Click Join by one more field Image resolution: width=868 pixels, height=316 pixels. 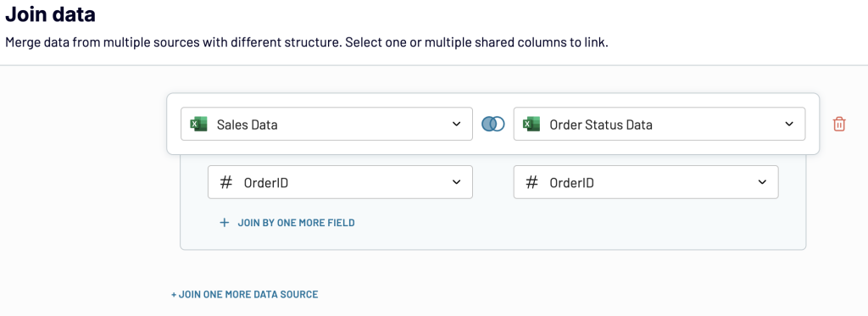(296, 223)
